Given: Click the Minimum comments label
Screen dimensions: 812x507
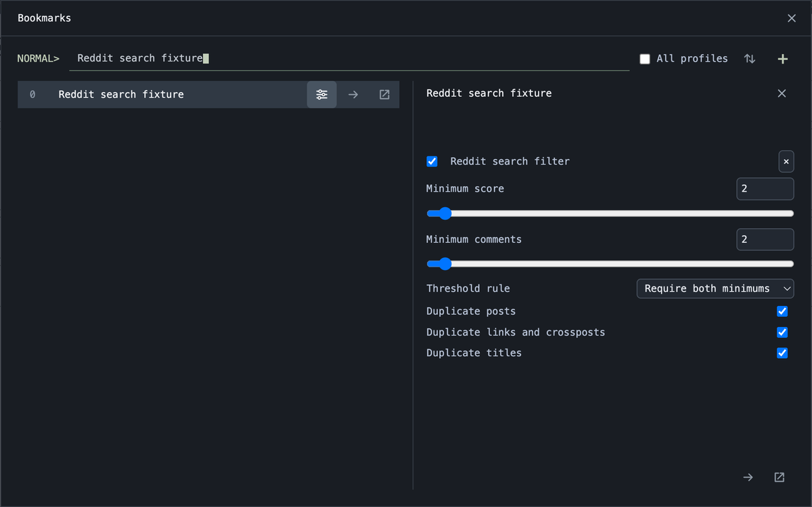Looking at the screenshot, I should pyautogui.click(x=474, y=240).
